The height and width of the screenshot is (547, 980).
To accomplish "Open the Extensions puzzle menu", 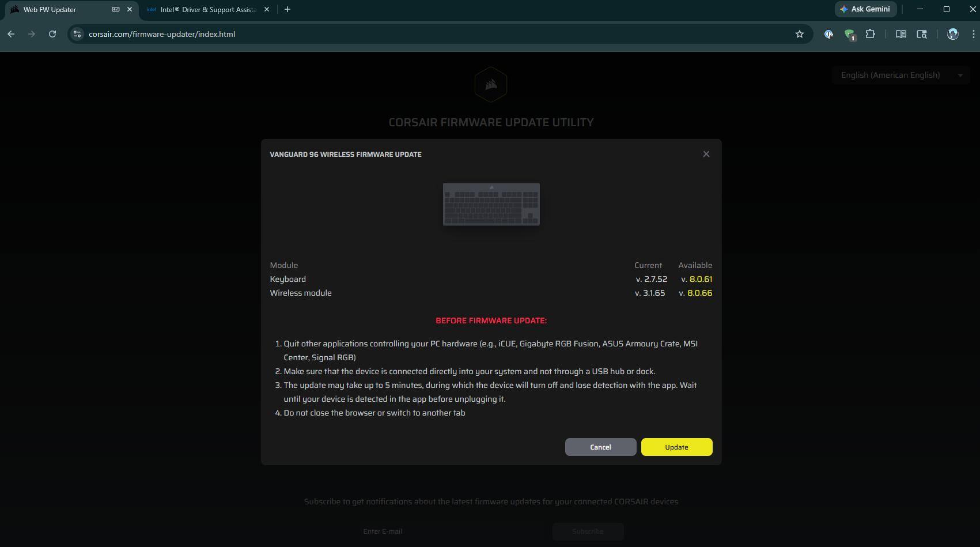I will [870, 34].
